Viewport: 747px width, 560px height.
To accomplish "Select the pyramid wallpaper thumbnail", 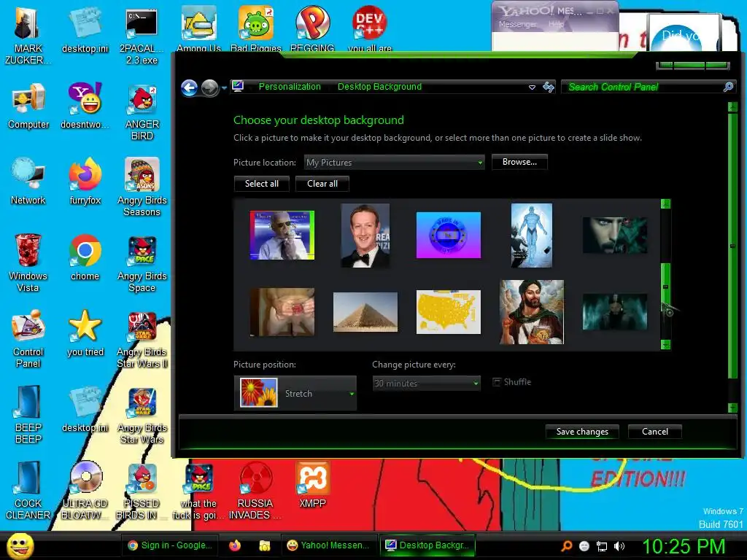I will click(x=365, y=312).
